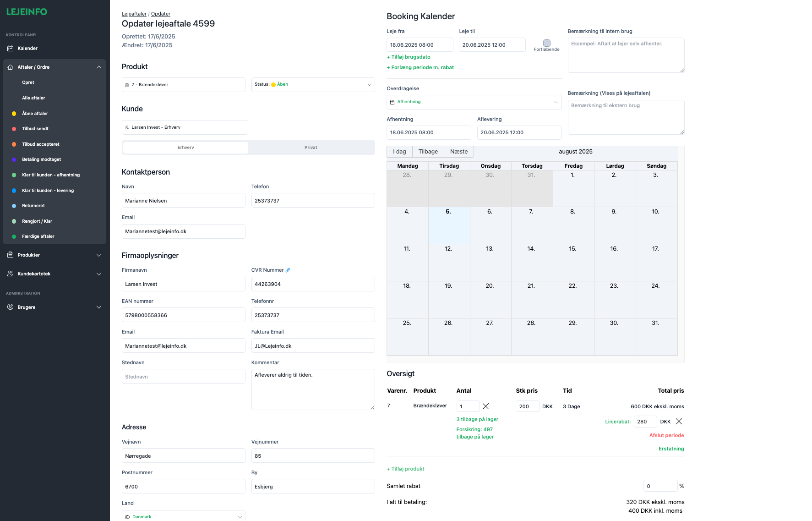Select the Betaling modtaget purple status dot
Screen dimensions: 812x521
coord(14,160)
